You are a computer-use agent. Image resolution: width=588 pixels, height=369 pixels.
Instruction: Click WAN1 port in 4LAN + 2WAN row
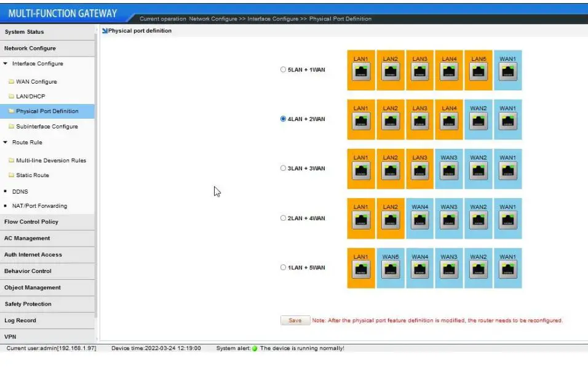pyautogui.click(x=508, y=120)
